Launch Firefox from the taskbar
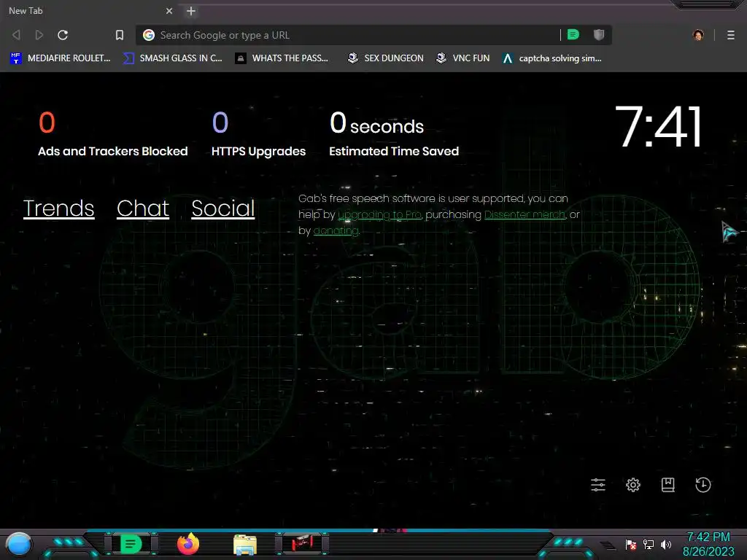747x560 pixels. point(188,544)
